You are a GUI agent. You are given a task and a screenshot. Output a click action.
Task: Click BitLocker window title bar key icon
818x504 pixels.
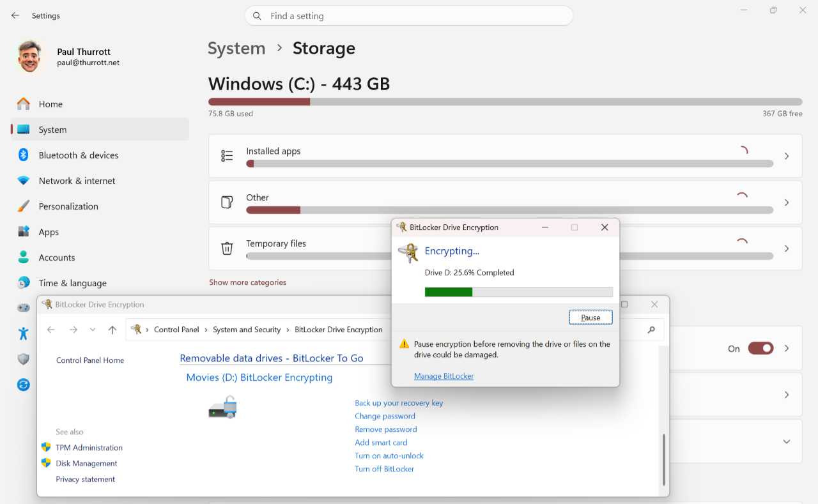coord(401,227)
